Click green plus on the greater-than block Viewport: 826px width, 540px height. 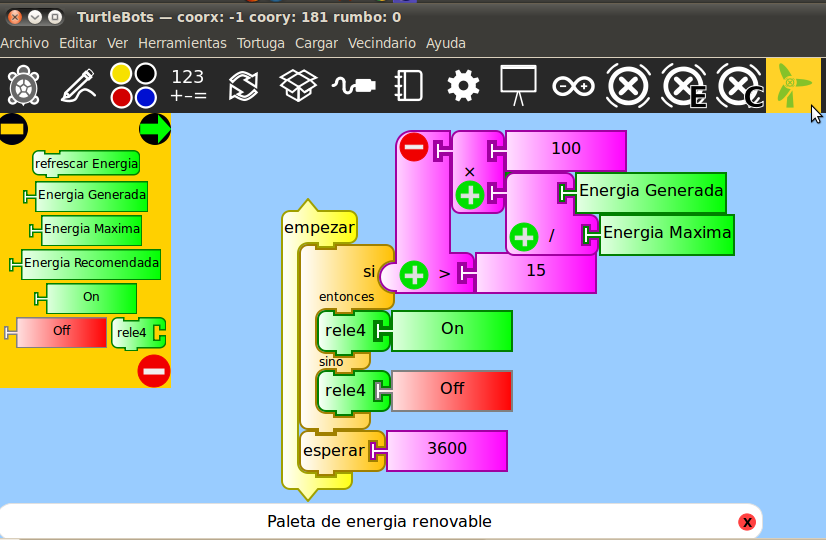414,275
